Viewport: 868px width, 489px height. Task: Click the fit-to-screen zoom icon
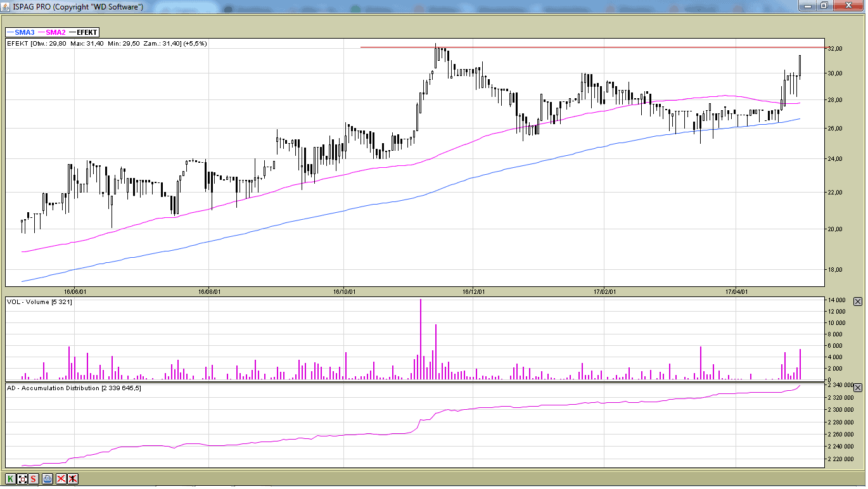(x=23, y=479)
